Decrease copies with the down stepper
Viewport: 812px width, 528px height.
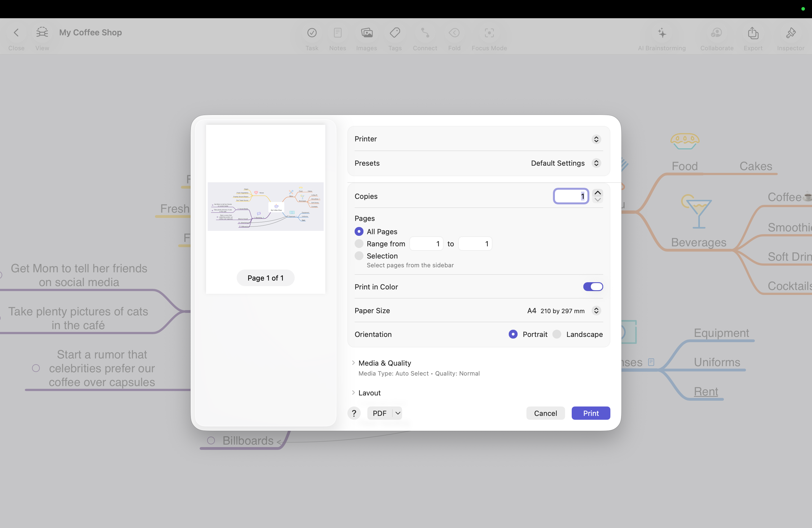[597, 200]
